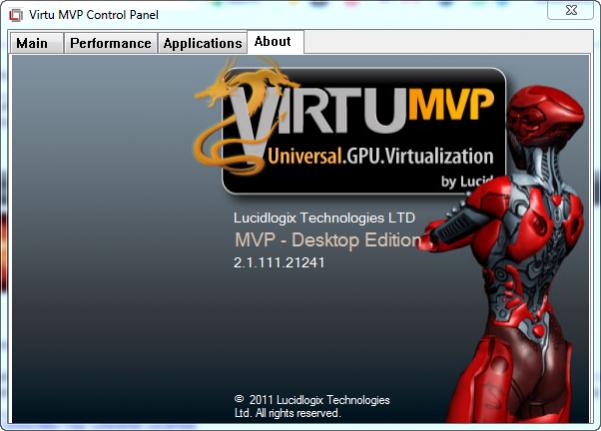The width and height of the screenshot is (601, 431).
Task: Switch to the Main tab
Action: coord(36,43)
